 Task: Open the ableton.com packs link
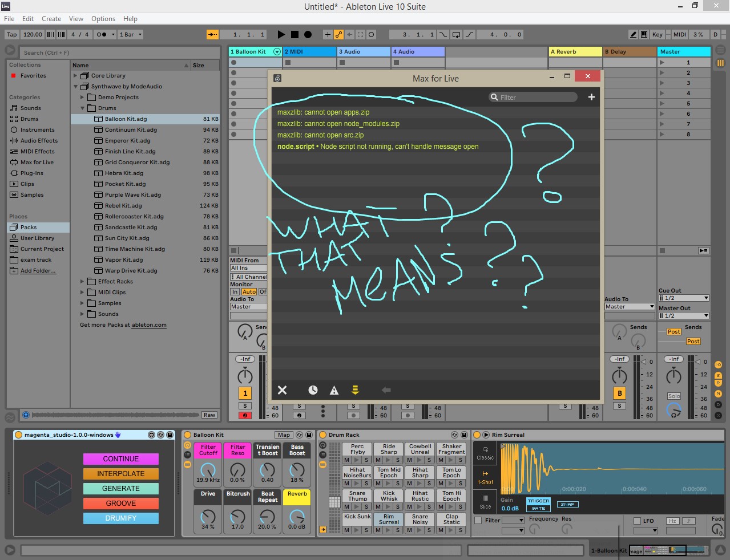(x=149, y=325)
